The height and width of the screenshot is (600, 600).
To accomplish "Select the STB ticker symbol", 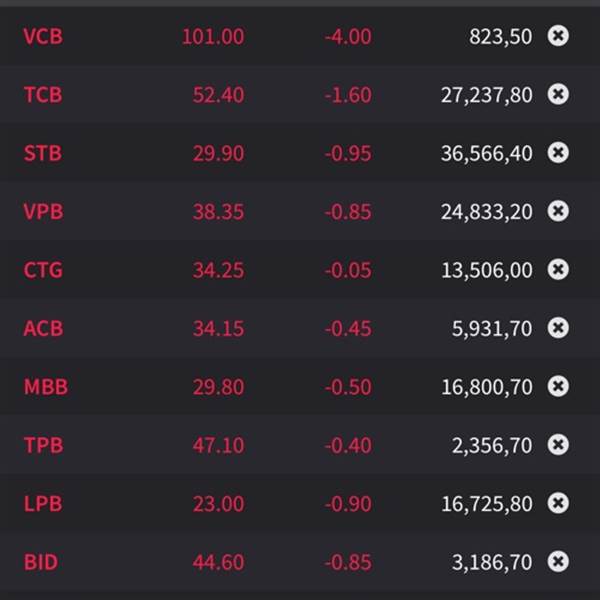I will (x=43, y=153).
